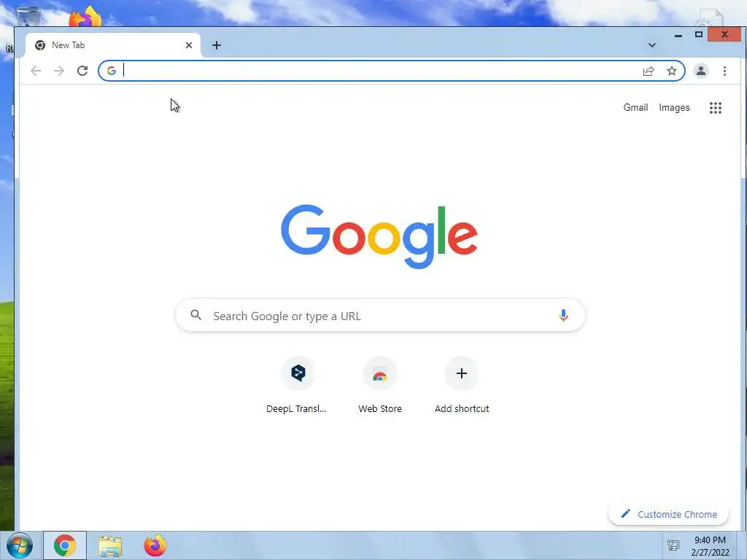
Task: Open the Windows Start menu
Action: point(20,545)
